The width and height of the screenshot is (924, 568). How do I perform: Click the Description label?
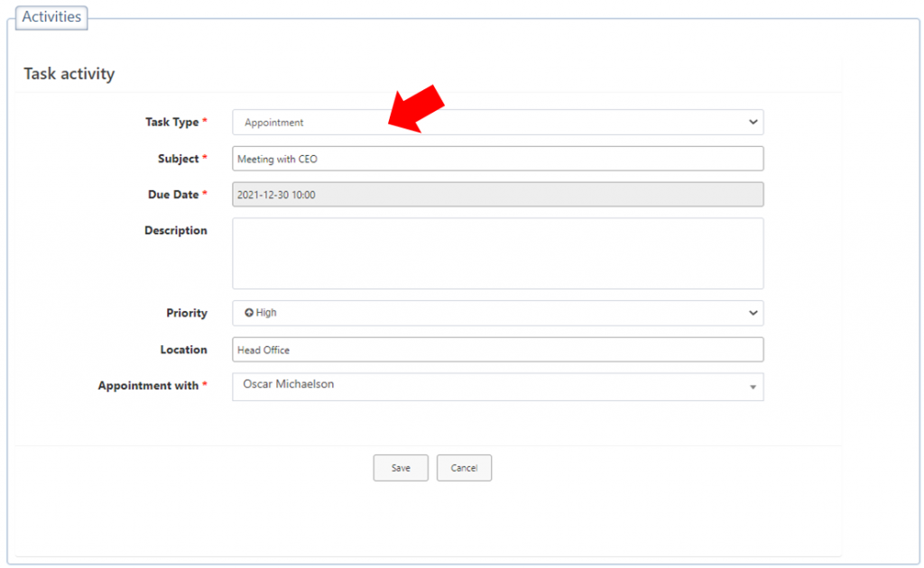point(176,230)
